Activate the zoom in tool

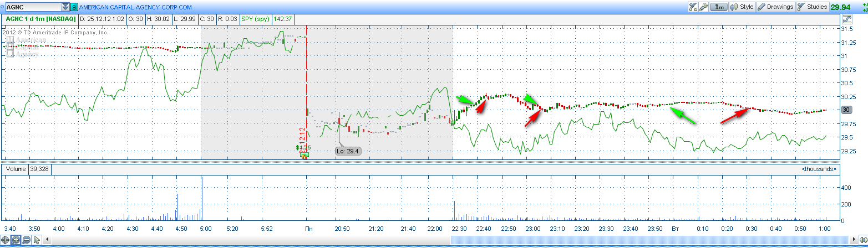16,240
